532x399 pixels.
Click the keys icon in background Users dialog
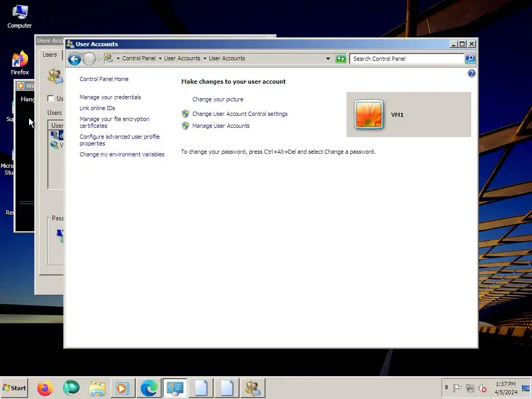pos(55,76)
